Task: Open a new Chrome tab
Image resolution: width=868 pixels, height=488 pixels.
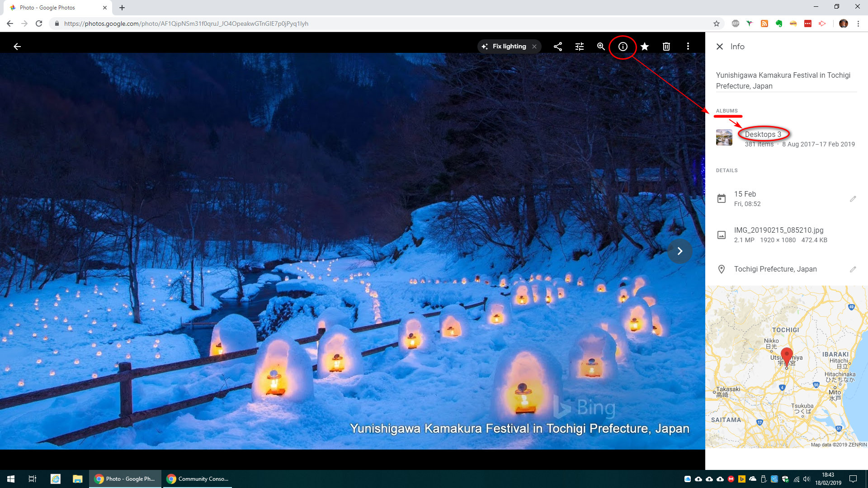Action: click(122, 8)
